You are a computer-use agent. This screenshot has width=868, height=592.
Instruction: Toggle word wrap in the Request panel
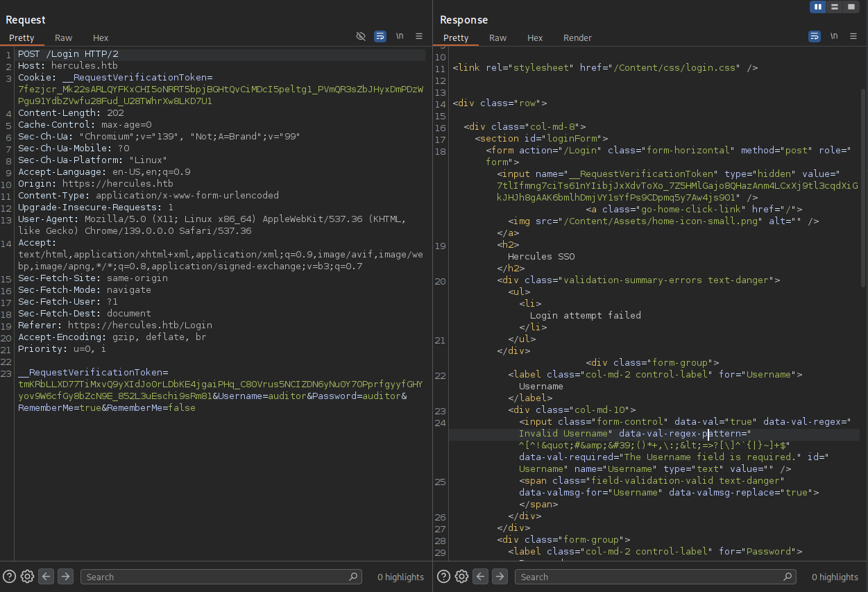coord(380,36)
